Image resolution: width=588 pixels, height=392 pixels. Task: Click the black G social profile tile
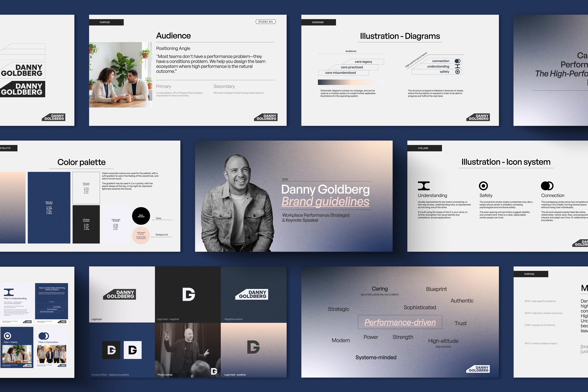point(111,350)
